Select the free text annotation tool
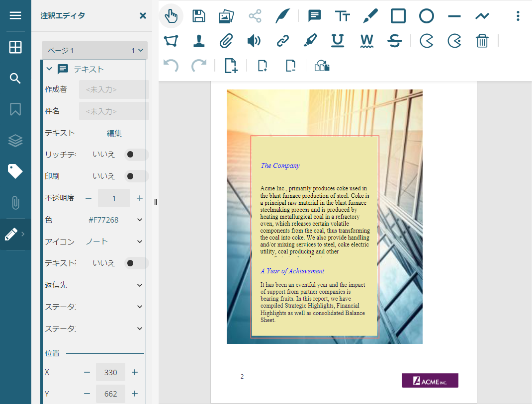The image size is (532, 404). tap(343, 16)
